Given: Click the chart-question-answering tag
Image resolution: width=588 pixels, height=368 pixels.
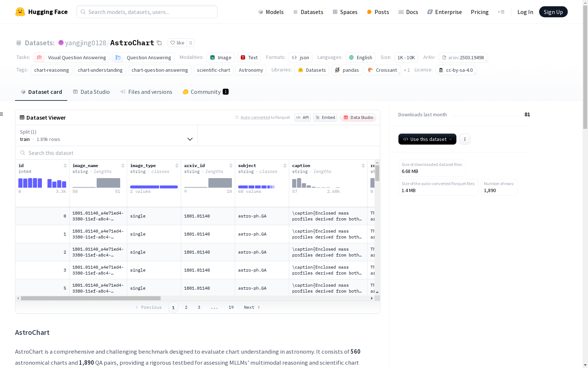Looking at the screenshot, I should pyautogui.click(x=160, y=70).
